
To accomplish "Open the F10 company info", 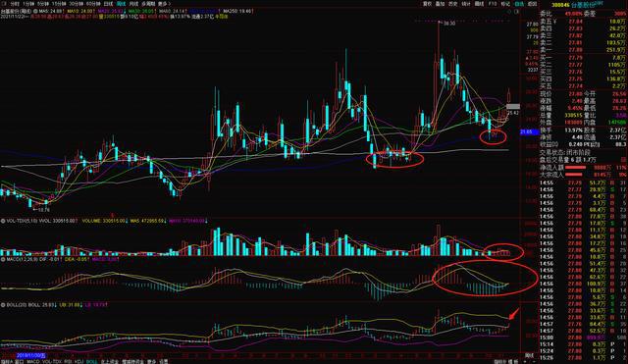I will point(493,4).
